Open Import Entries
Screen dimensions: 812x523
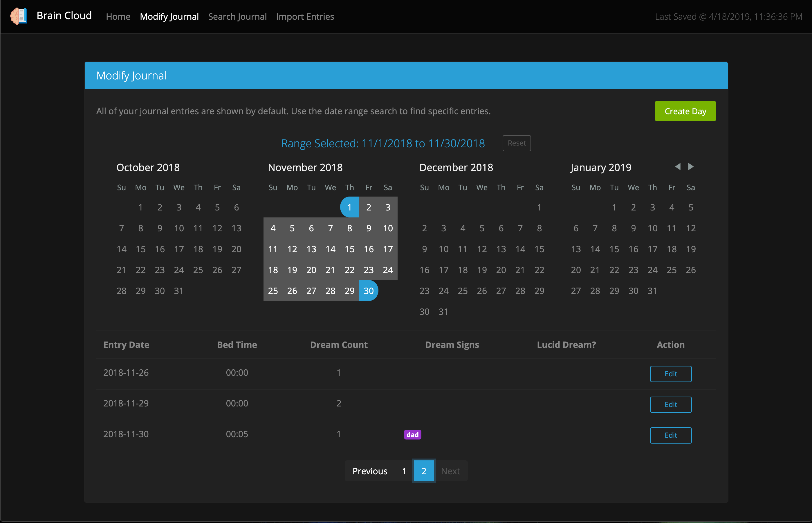[x=305, y=16]
